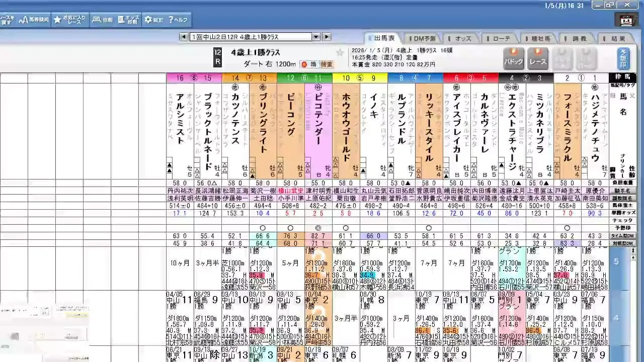The height and width of the screenshot is (362, 644).
Task: Open the 馬券検問 toolbar item
Action: (x=34, y=20)
